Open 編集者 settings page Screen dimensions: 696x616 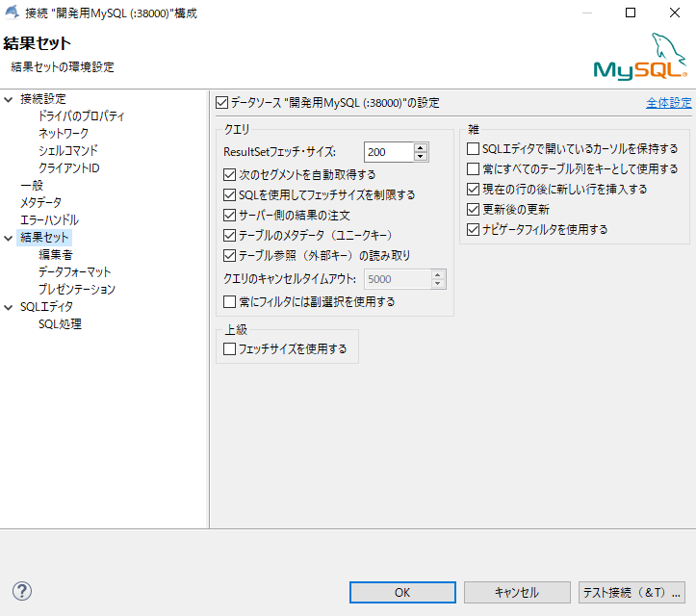tap(56, 255)
